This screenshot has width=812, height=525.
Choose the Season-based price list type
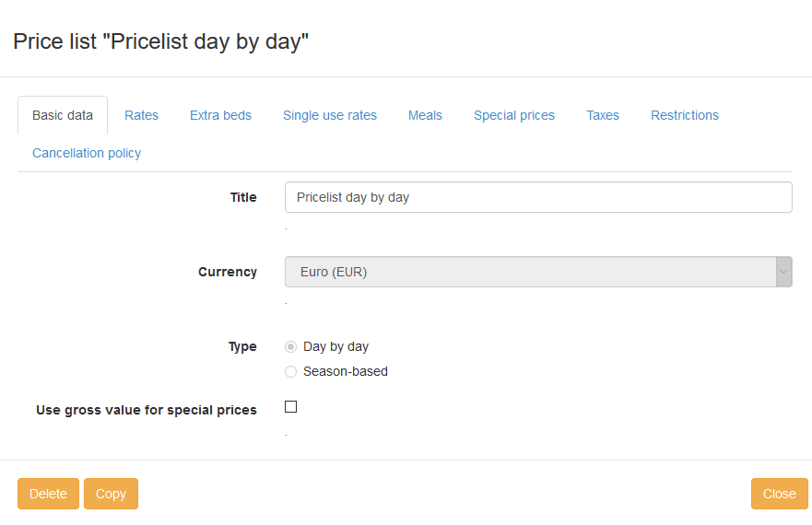point(291,372)
